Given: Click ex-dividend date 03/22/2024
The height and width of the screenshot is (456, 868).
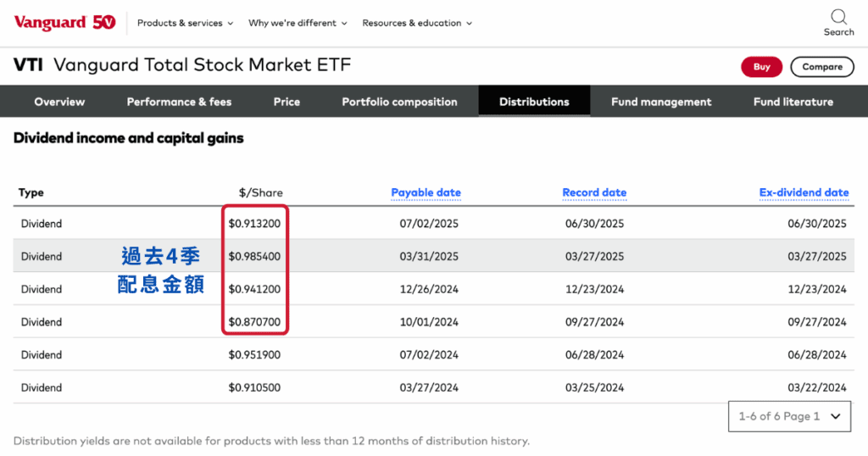Looking at the screenshot, I should [x=817, y=387].
